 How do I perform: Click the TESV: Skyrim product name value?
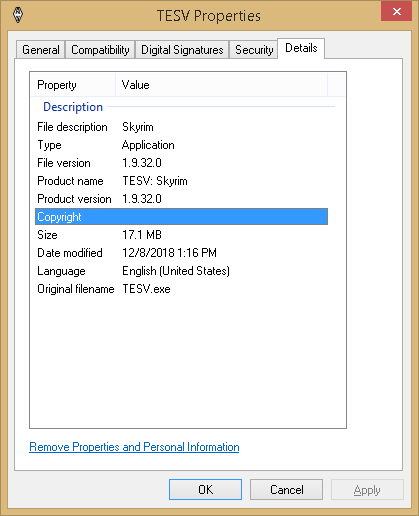155,181
